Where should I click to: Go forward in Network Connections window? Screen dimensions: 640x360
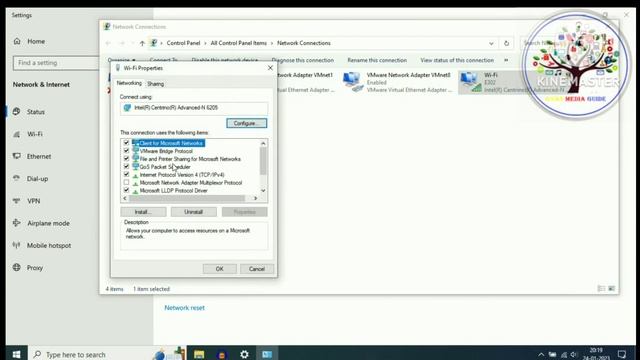[x=122, y=43]
